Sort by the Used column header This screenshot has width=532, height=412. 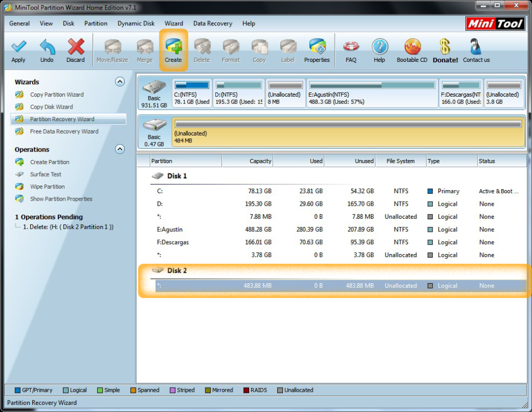click(x=299, y=161)
